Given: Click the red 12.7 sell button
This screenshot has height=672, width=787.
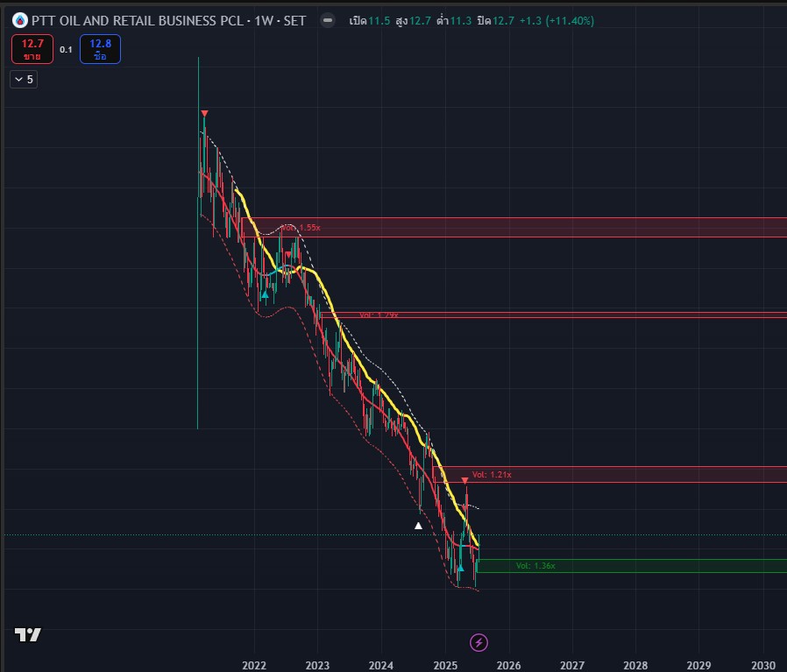Looking at the screenshot, I should [x=32, y=49].
